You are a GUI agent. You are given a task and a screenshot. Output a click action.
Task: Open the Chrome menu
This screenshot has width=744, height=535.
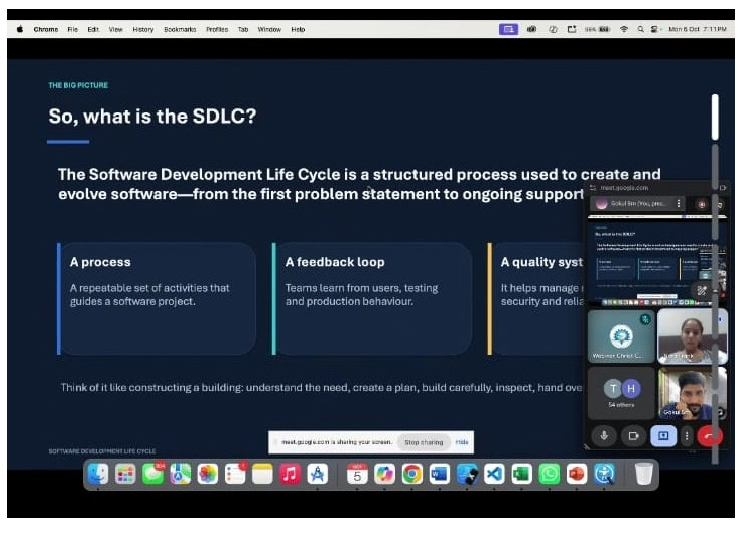(x=46, y=29)
